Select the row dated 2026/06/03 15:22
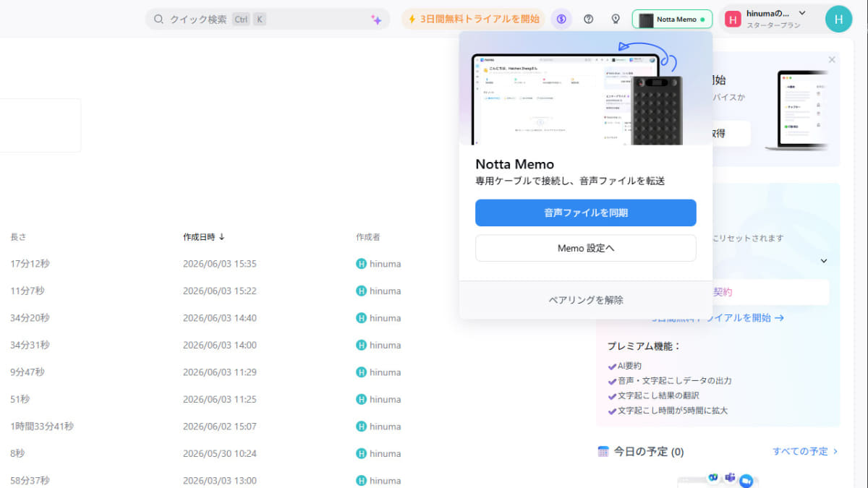The width and height of the screenshot is (868, 488). coord(220,291)
